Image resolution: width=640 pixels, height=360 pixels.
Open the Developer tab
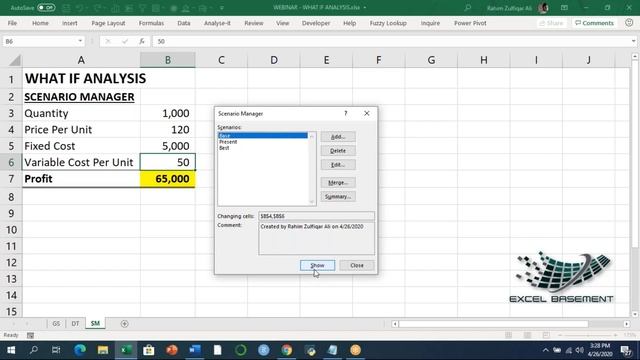[x=316, y=23]
